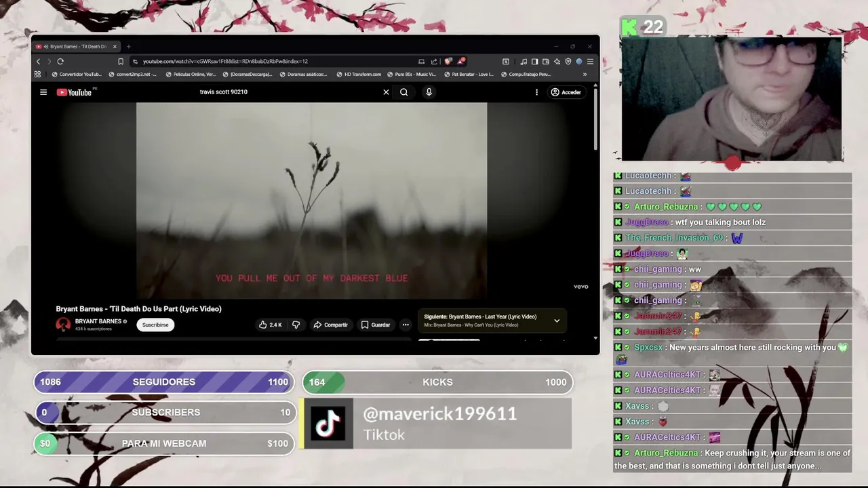Open the Leo AI sparkle icon
Screen dimensions: 868x488
coord(557,62)
